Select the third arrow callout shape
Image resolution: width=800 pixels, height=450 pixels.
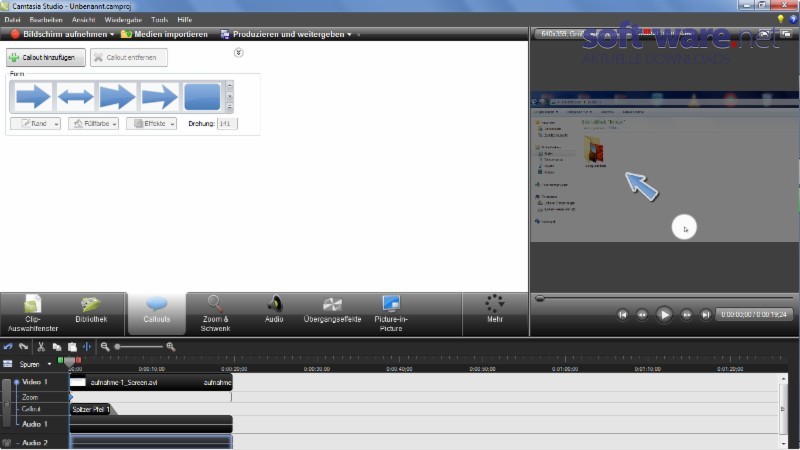117,96
